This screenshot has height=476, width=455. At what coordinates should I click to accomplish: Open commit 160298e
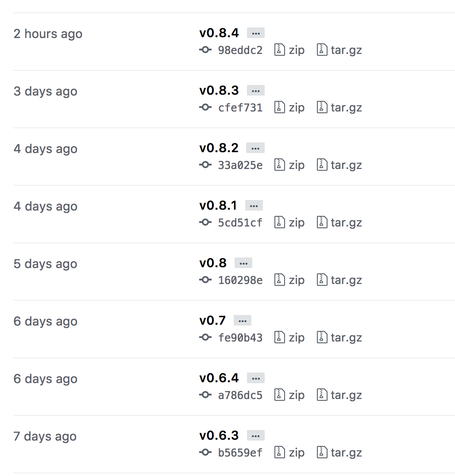pyautogui.click(x=240, y=280)
